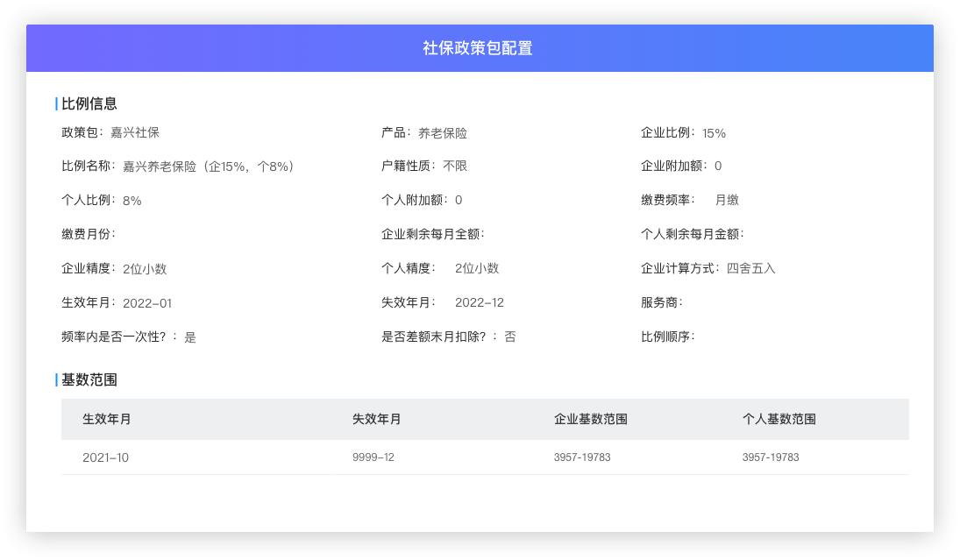Click the 失效年月 value 2022-12

(x=479, y=302)
